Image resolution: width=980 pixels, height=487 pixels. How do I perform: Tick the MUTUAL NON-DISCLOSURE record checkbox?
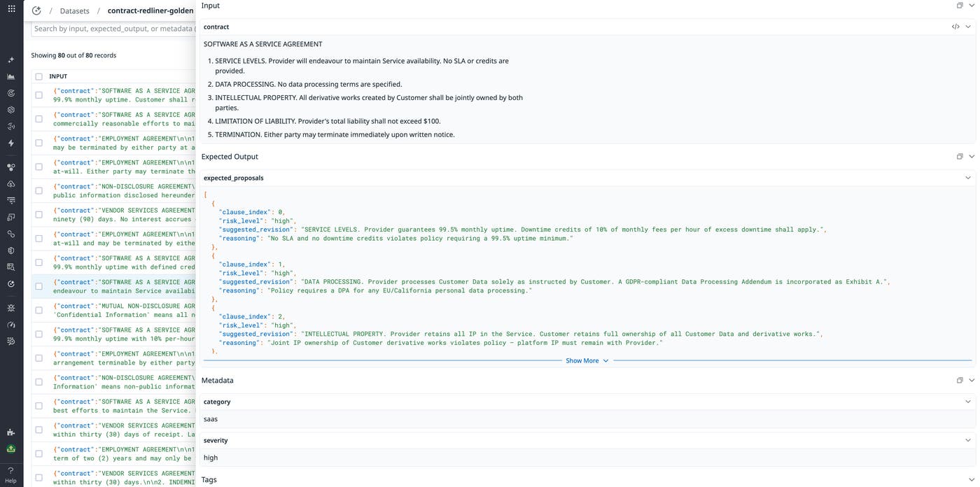pos(38,311)
